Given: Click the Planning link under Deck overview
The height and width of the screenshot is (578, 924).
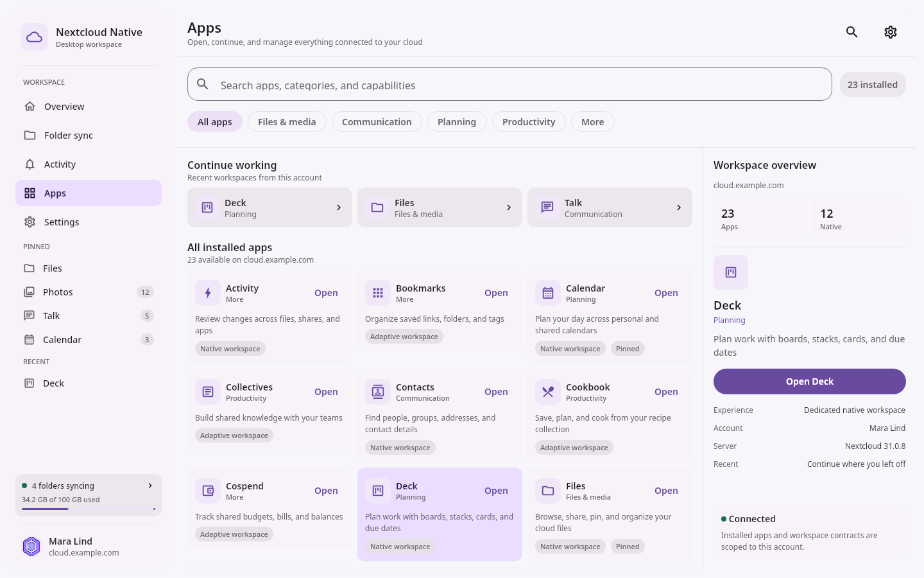Looking at the screenshot, I should (730, 320).
